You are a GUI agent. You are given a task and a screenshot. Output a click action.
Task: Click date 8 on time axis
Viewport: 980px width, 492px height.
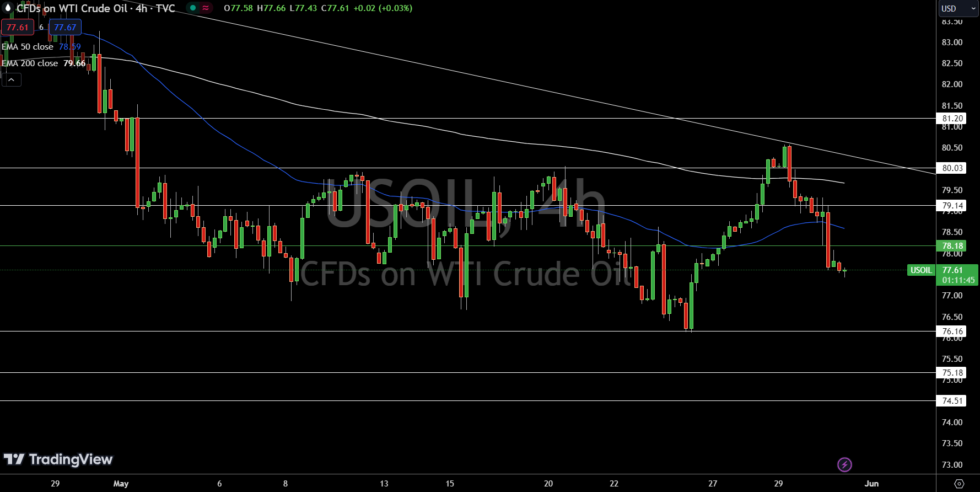tap(285, 484)
